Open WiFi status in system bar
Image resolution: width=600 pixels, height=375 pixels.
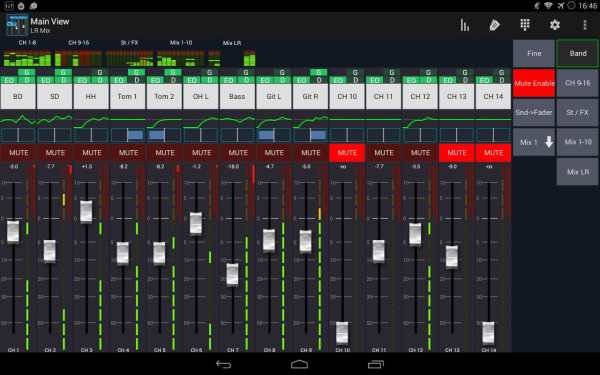[x=548, y=5]
